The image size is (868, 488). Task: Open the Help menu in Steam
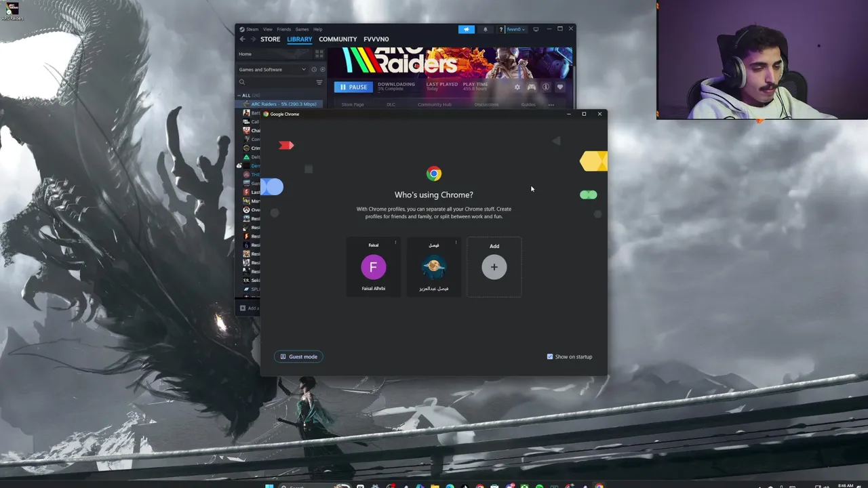(x=317, y=29)
